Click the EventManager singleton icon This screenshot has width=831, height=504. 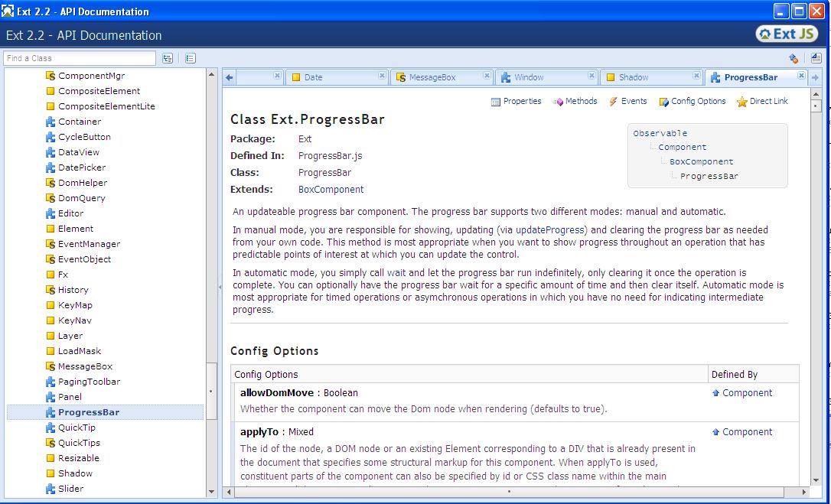[x=51, y=244]
